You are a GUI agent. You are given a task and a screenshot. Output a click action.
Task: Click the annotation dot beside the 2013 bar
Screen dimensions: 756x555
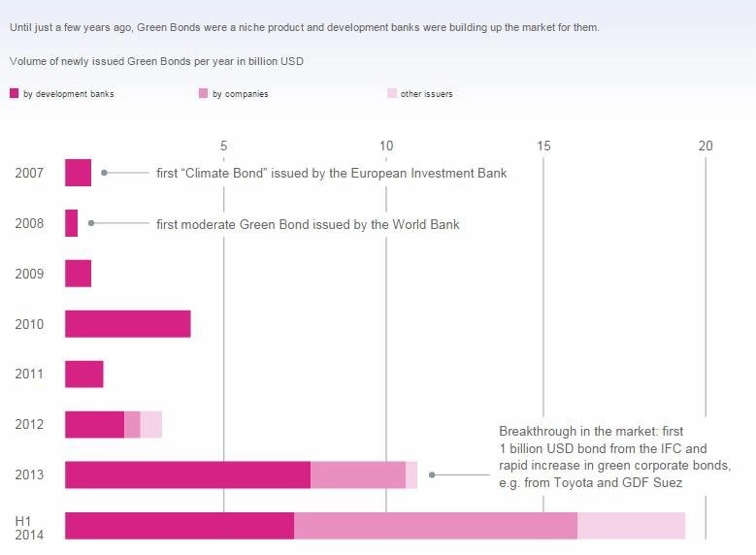(x=432, y=475)
